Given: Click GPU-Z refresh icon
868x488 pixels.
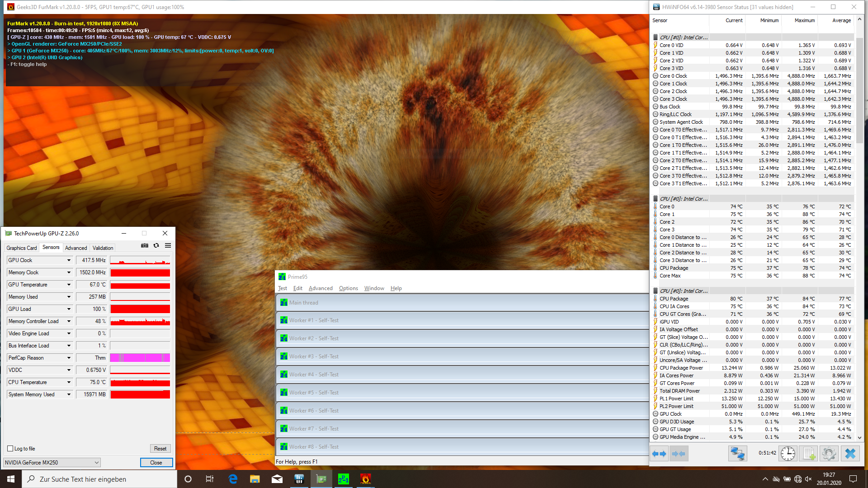Looking at the screenshot, I should coord(156,245).
